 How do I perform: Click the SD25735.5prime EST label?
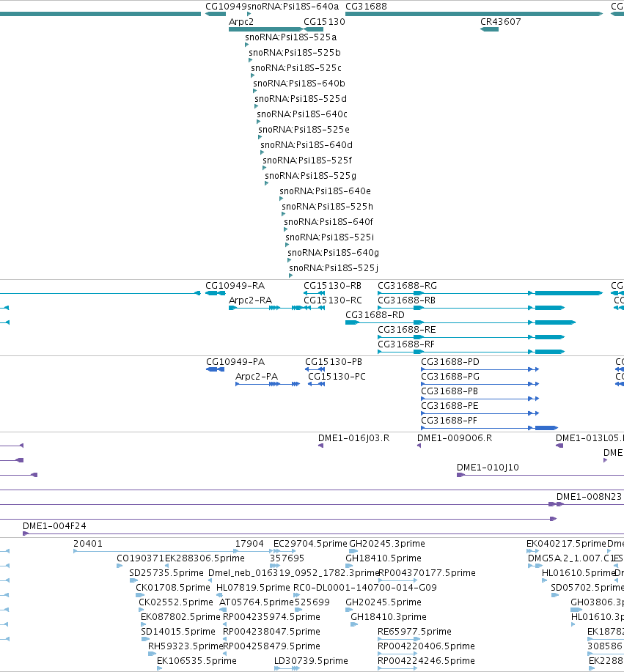tap(166, 573)
